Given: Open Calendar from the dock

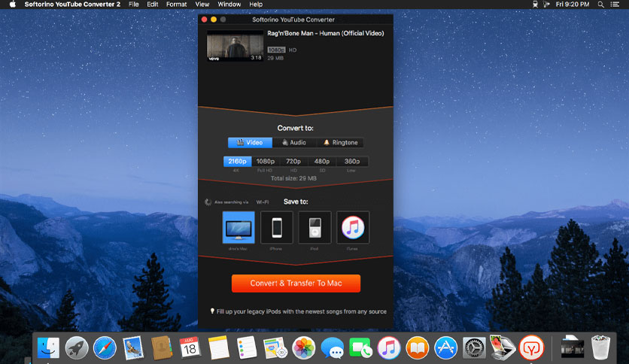Looking at the screenshot, I should [190, 347].
